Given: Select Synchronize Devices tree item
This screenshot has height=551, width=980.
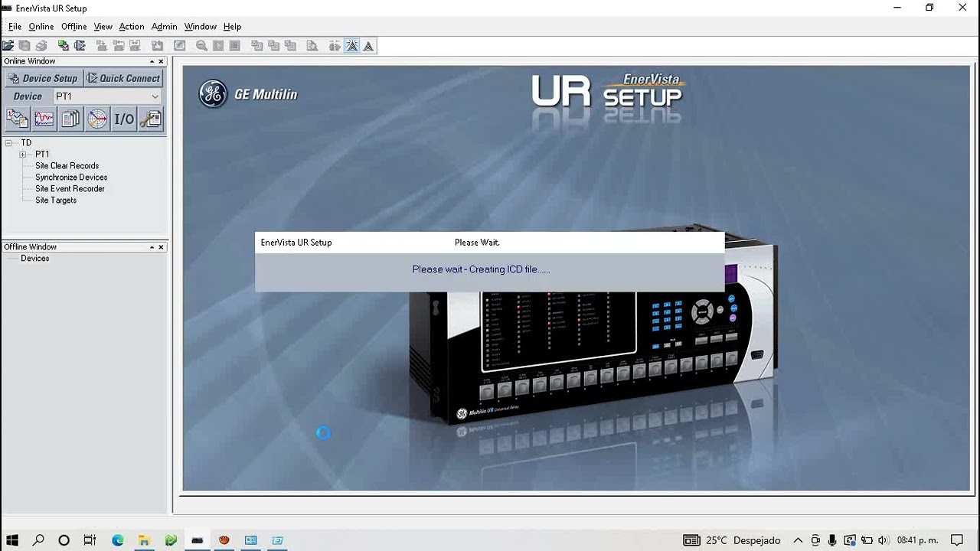Looking at the screenshot, I should tap(71, 178).
